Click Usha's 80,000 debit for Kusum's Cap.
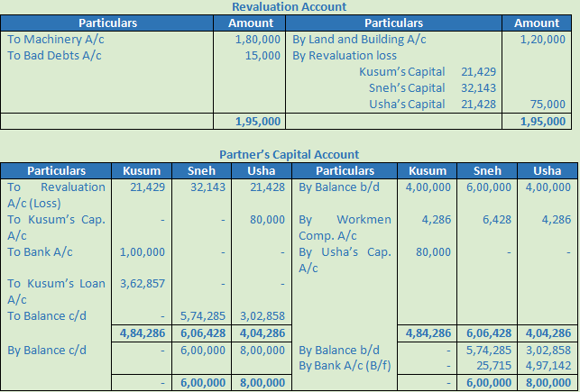 point(267,220)
